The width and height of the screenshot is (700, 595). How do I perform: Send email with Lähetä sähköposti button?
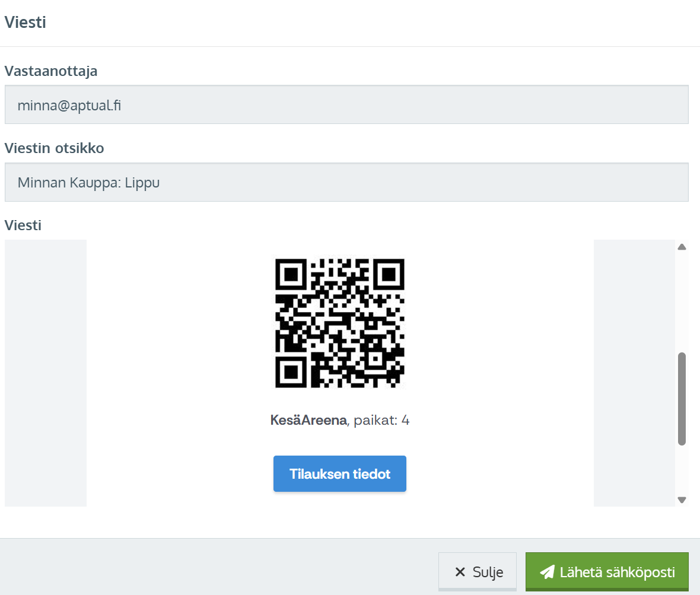[607, 572]
